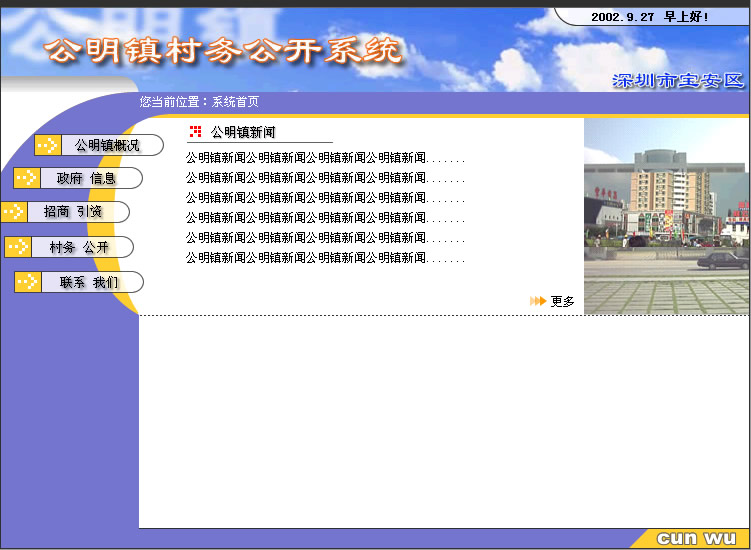Open the first 公明镇新闻 news row
The image size is (751, 550).
click(325, 158)
